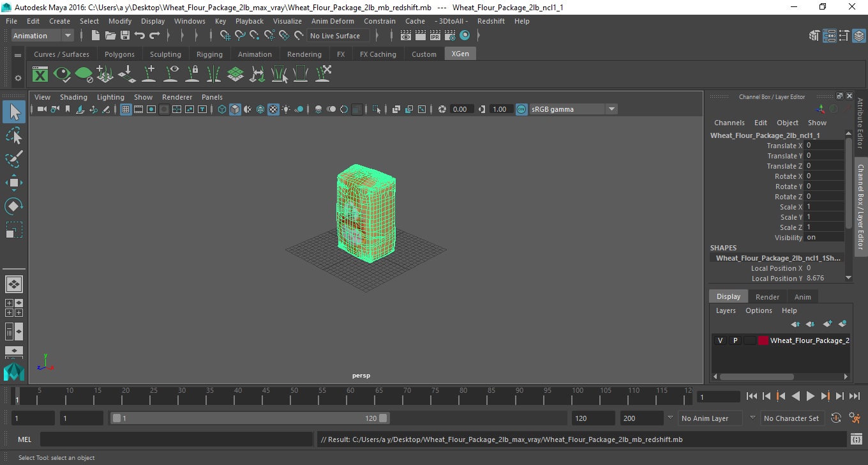868x465 pixels.
Task: Toggle the auto keyframe button
Action: 836,418
